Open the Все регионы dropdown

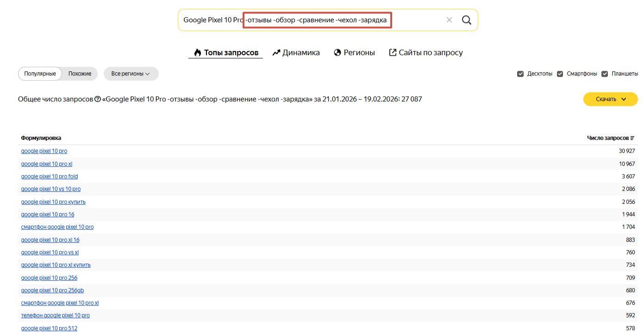tap(131, 74)
